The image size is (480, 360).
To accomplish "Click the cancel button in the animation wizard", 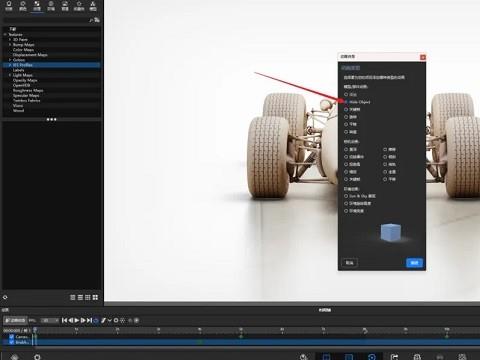I will coord(349,263).
